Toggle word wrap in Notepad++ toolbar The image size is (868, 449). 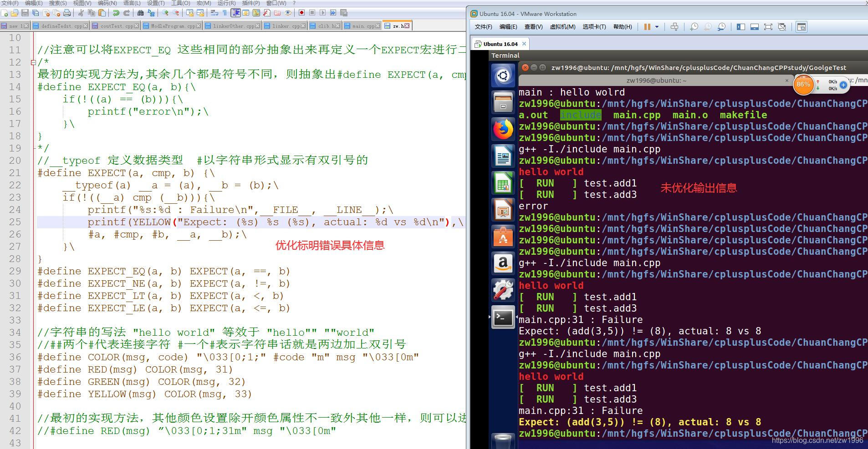pyautogui.click(x=214, y=13)
